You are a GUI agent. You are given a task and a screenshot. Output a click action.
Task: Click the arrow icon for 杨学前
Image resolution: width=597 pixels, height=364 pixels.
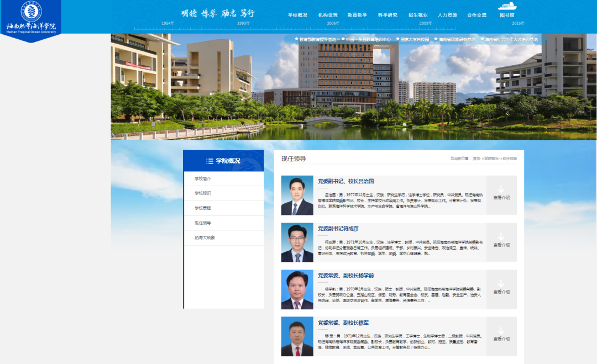click(x=501, y=283)
